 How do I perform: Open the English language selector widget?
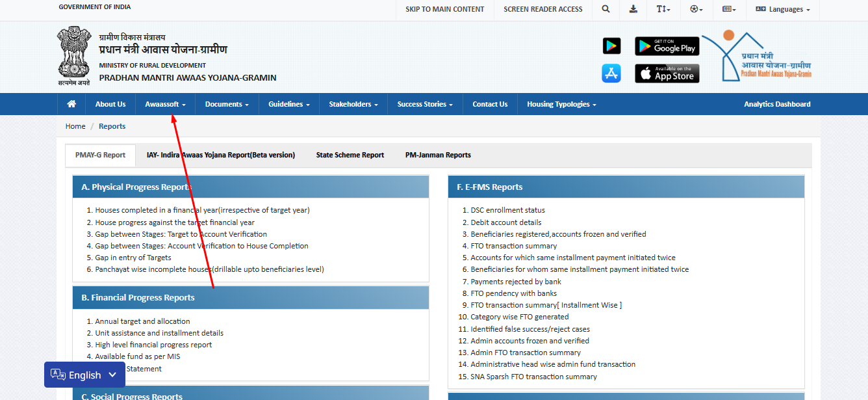84,375
